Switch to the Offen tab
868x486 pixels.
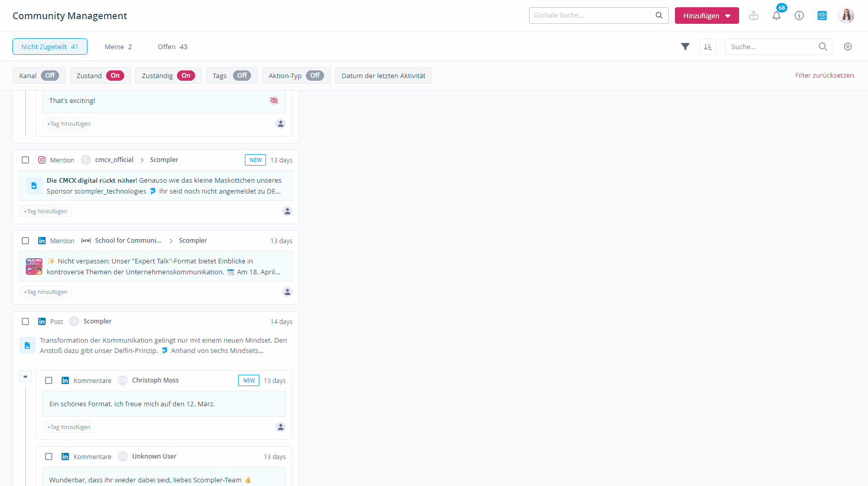tap(172, 47)
